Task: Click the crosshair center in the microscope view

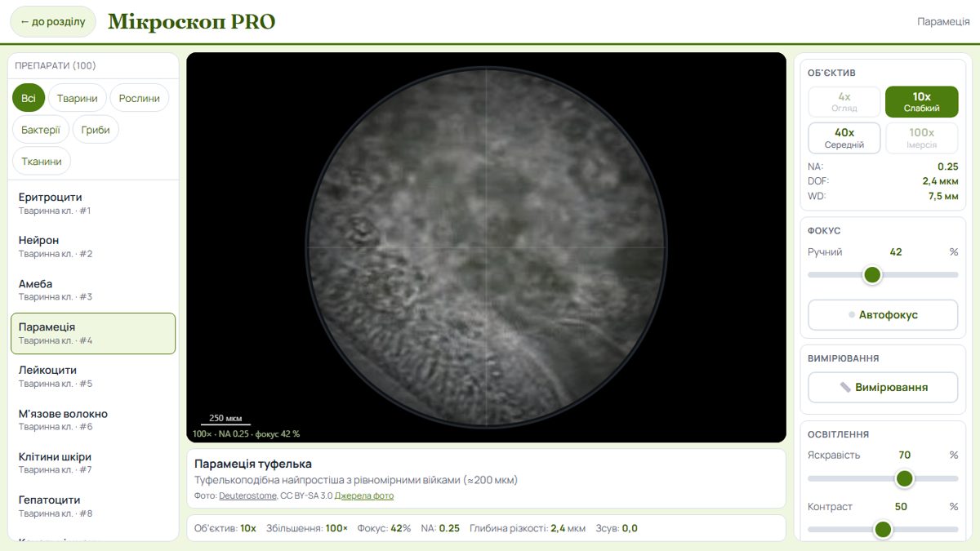Action: (x=487, y=247)
